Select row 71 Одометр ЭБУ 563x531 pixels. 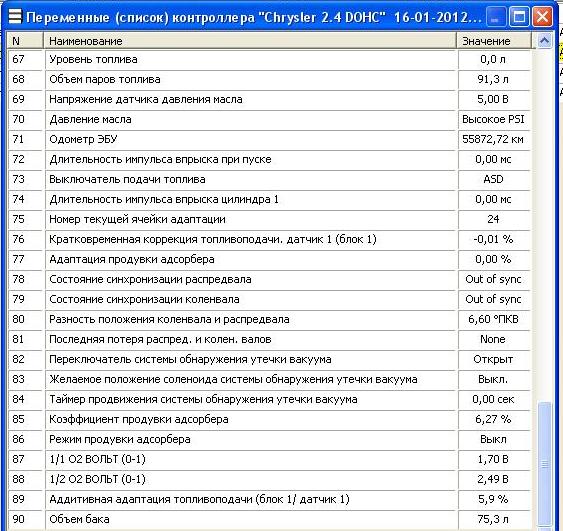[269, 139]
